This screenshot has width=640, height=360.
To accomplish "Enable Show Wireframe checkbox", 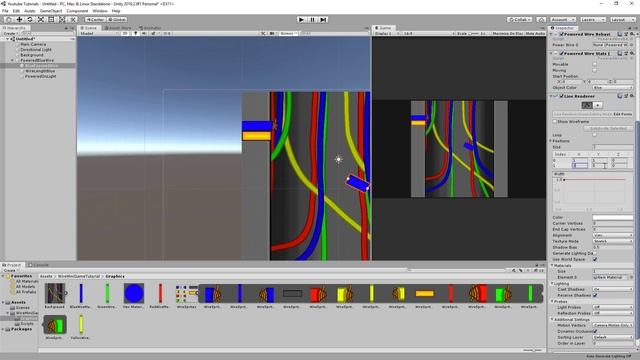I will [555, 122].
